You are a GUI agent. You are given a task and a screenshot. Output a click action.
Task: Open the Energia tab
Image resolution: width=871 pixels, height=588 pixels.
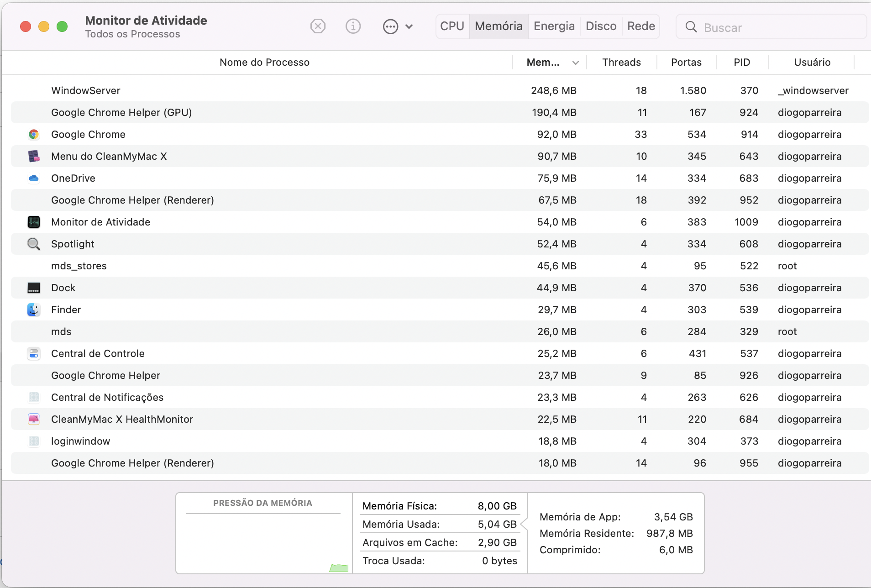(x=554, y=26)
